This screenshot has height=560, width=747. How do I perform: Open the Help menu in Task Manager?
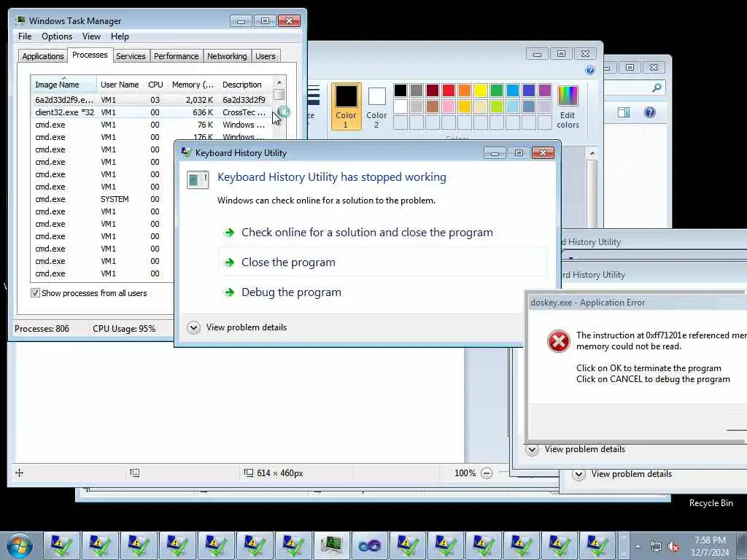[x=120, y=36]
